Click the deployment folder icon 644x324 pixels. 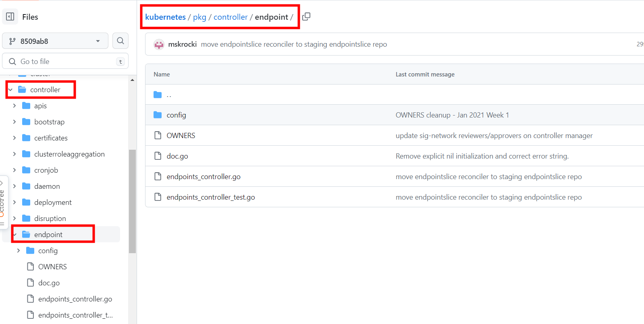26,202
